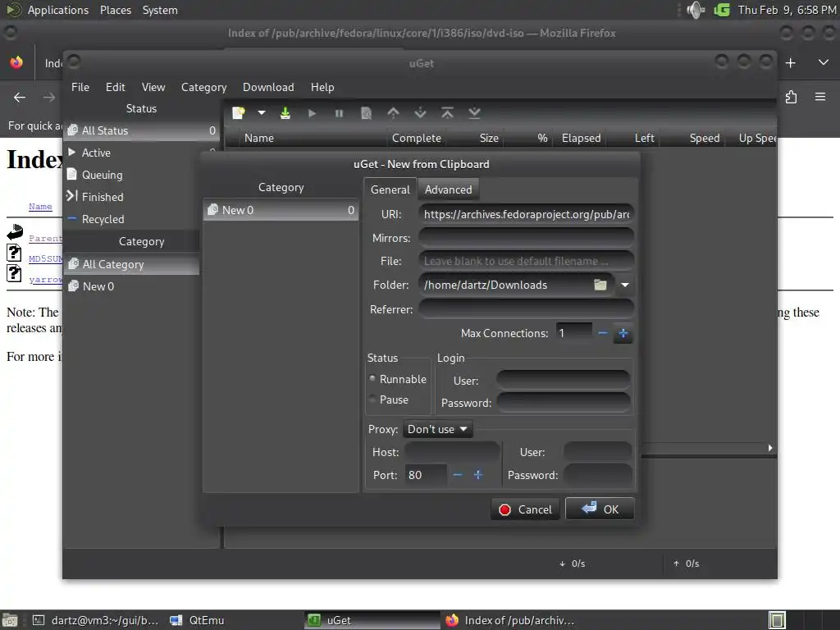Open the Applications menu in top panel

click(x=58, y=10)
